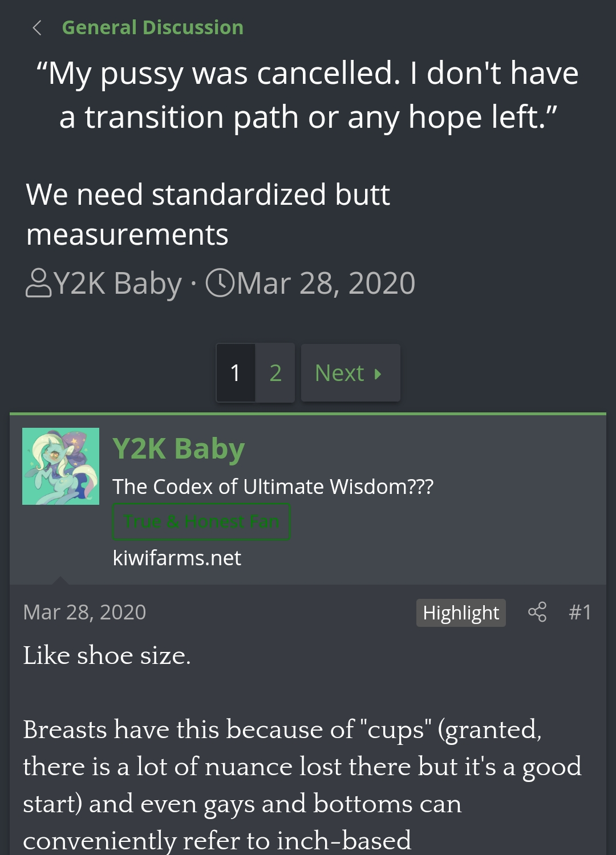Open the General Discussion forum link

click(152, 27)
